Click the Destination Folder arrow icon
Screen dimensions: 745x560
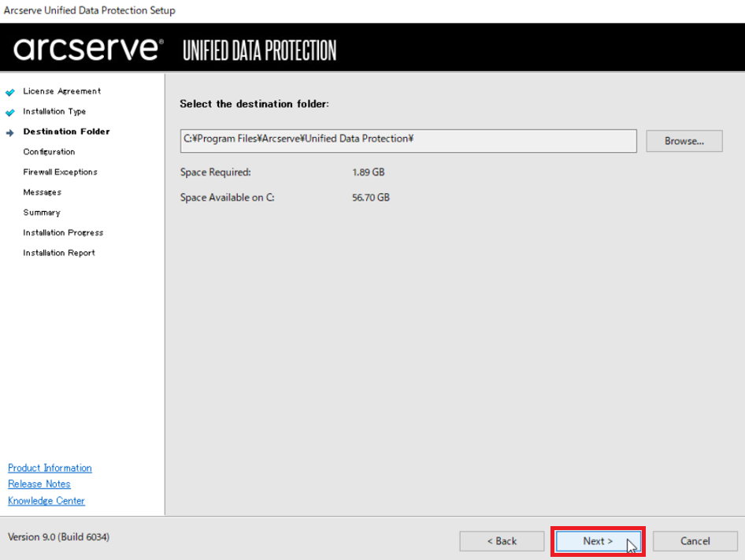click(10, 132)
